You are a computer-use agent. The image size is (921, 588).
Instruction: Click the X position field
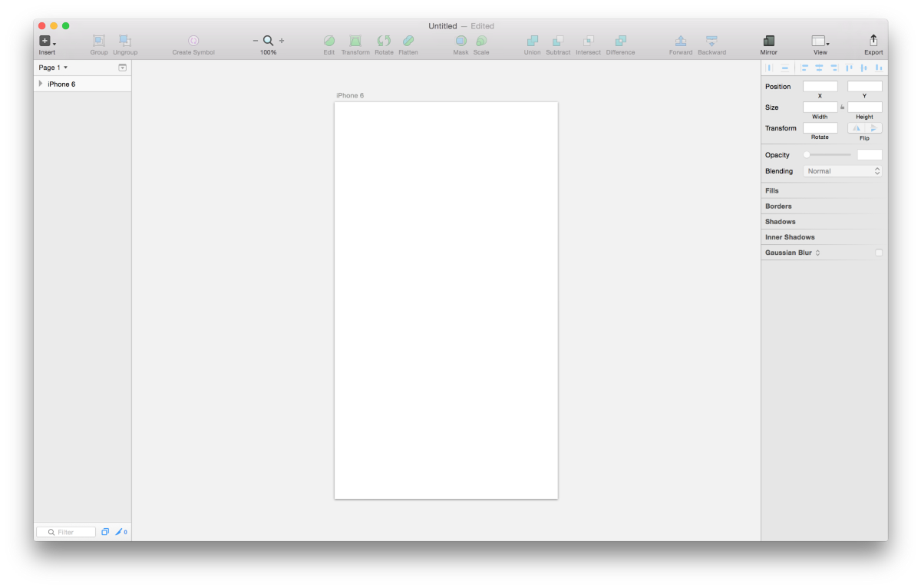click(x=820, y=87)
